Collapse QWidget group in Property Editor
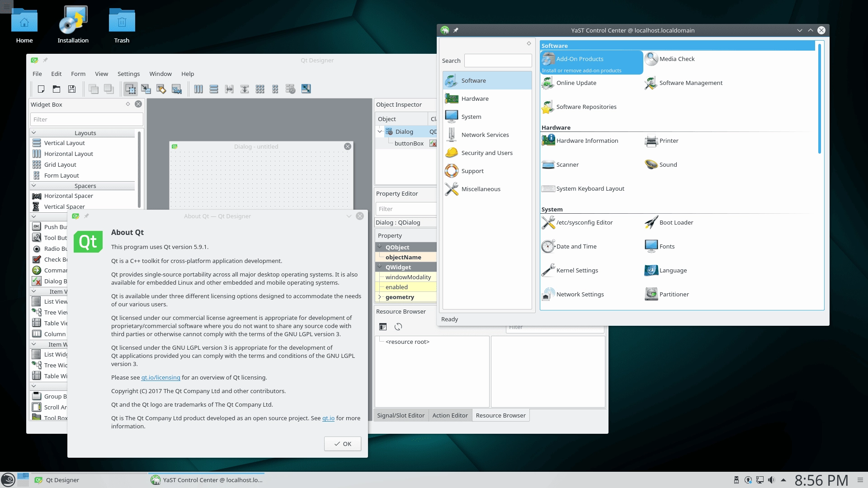This screenshot has height=488, width=868. coord(380,267)
